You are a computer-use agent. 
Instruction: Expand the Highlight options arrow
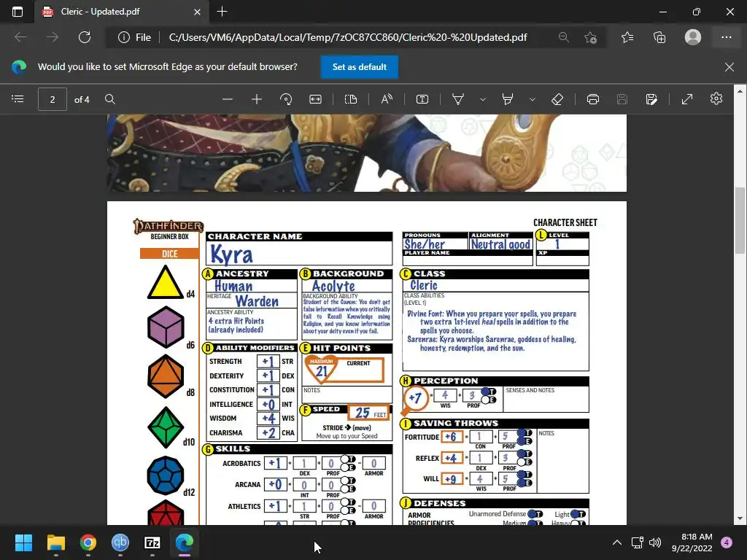pyautogui.click(x=532, y=99)
